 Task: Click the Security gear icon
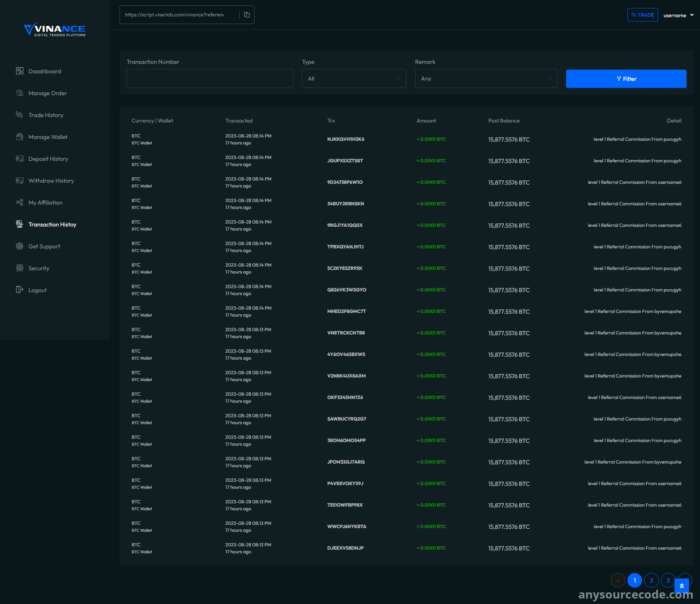[x=20, y=268]
